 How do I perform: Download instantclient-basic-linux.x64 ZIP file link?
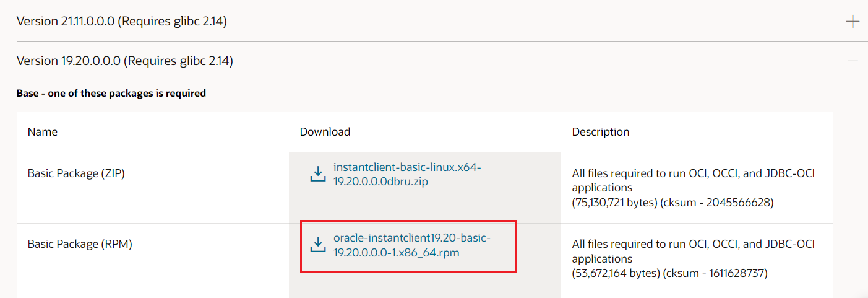pyautogui.click(x=406, y=174)
